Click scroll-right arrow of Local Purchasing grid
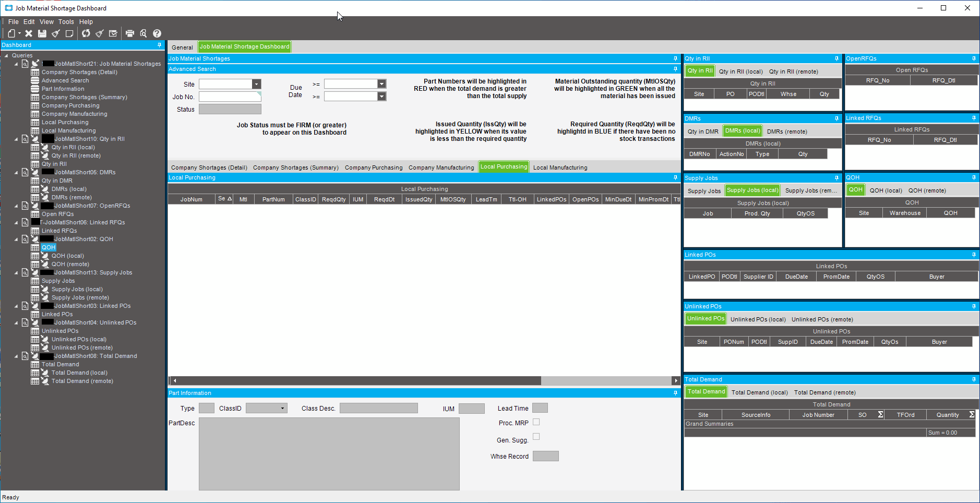Screen dimensions: 980x503 click(x=676, y=380)
